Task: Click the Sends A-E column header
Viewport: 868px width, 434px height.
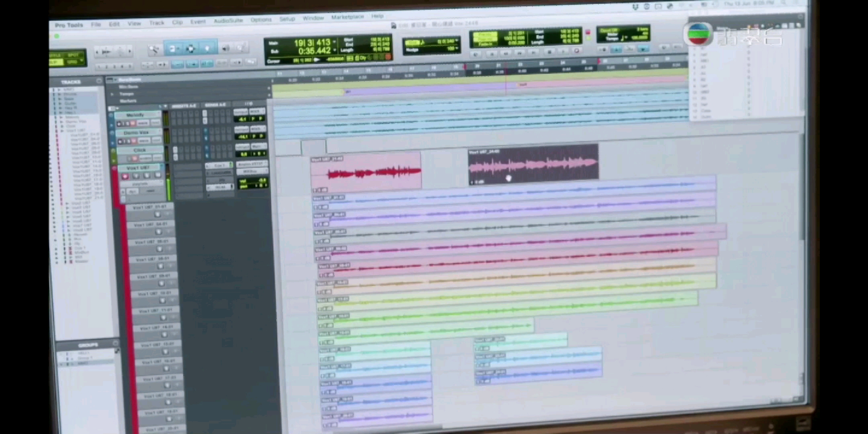Action: 215,105
